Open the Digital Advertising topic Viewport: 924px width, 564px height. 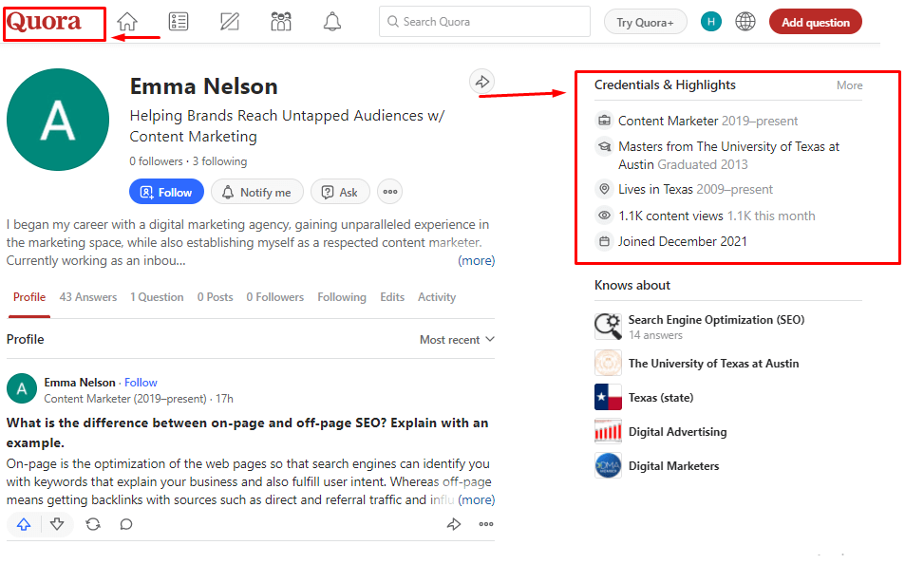click(678, 431)
